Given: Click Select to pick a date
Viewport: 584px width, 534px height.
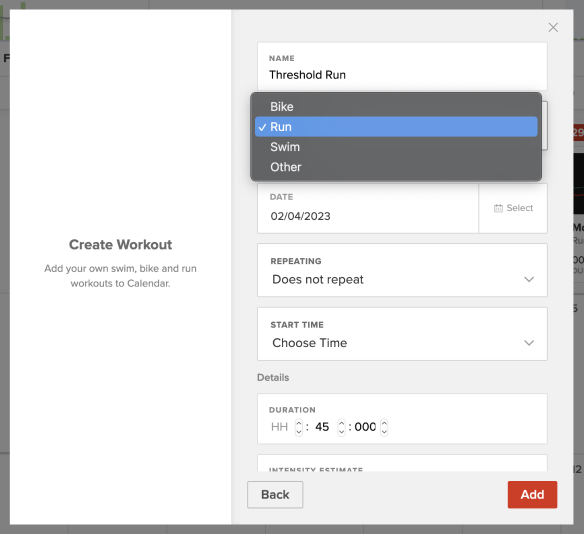Looking at the screenshot, I should pos(513,208).
